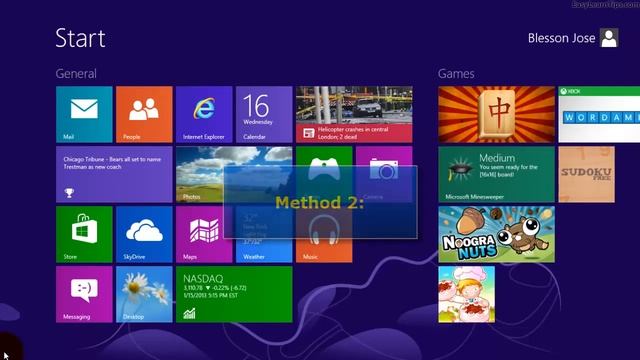Open the Store tile
This screenshot has height=360, width=640.
click(x=84, y=234)
